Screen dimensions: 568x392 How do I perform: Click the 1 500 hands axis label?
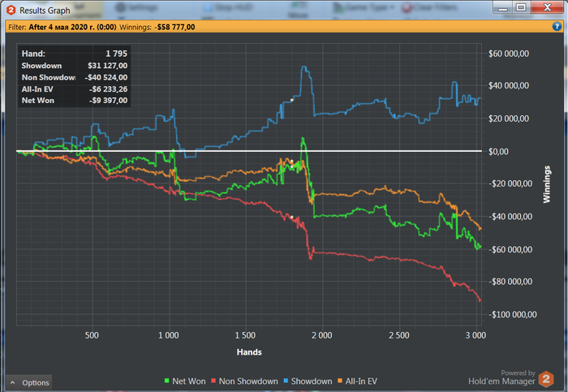(x=245, y=335)
